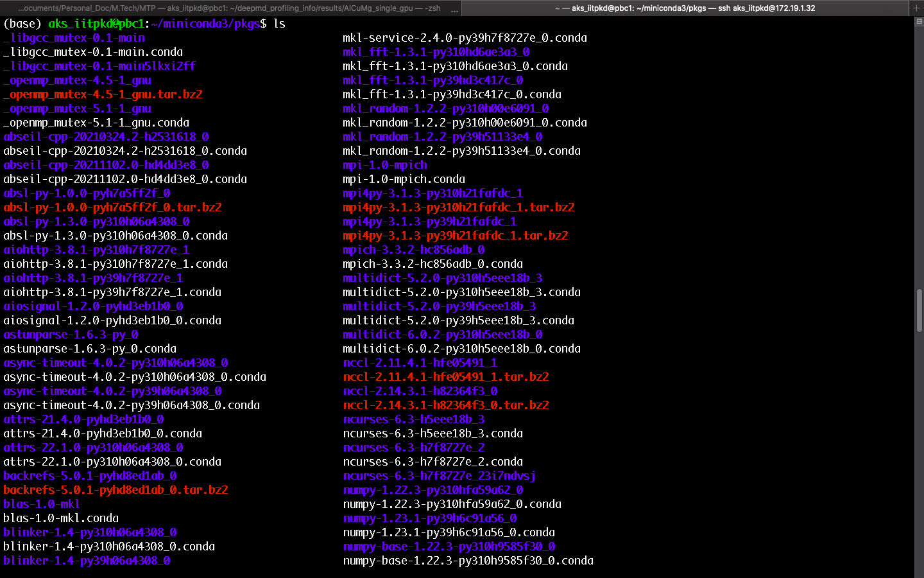Click numpy-1.22.3-py310hfa59a62_0.conda entry
This screenshot has width=924, height=578.
click(452, 504)
